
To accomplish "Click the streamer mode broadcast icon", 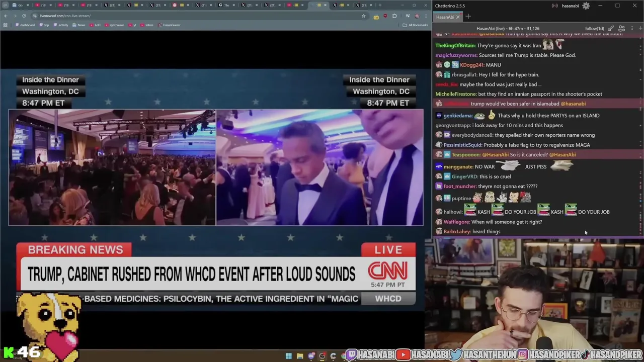I will click(555, 6).
